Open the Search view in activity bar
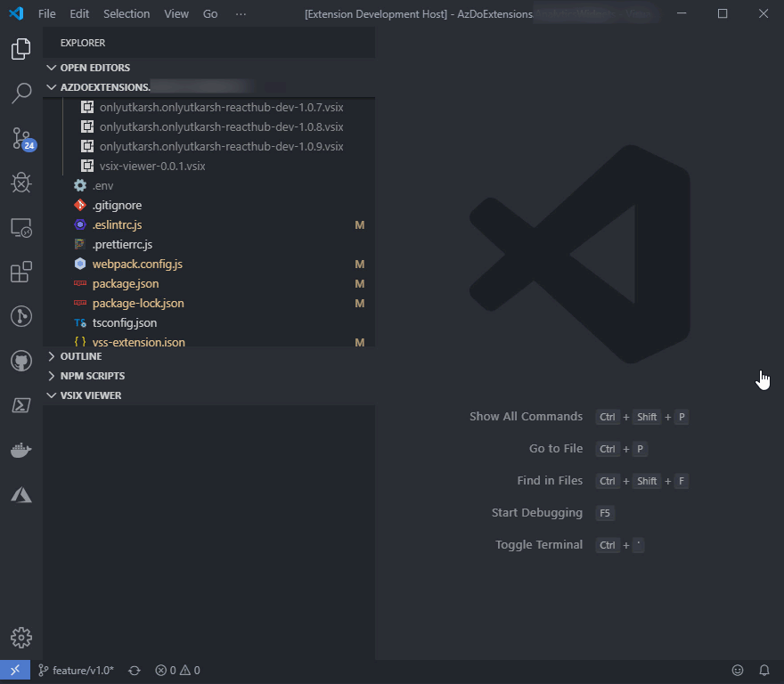Screen dimensions: 784x684 pyautogui.click(x=21, y=93)
